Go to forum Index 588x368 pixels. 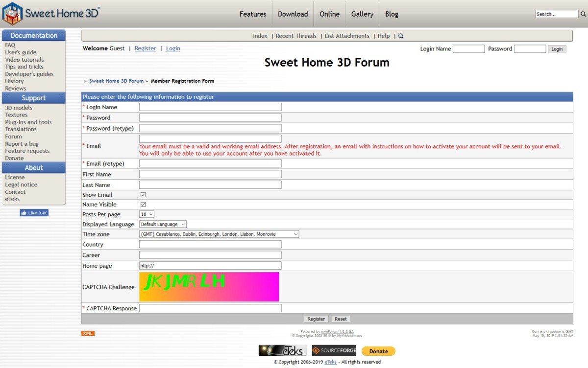[260, 36]
